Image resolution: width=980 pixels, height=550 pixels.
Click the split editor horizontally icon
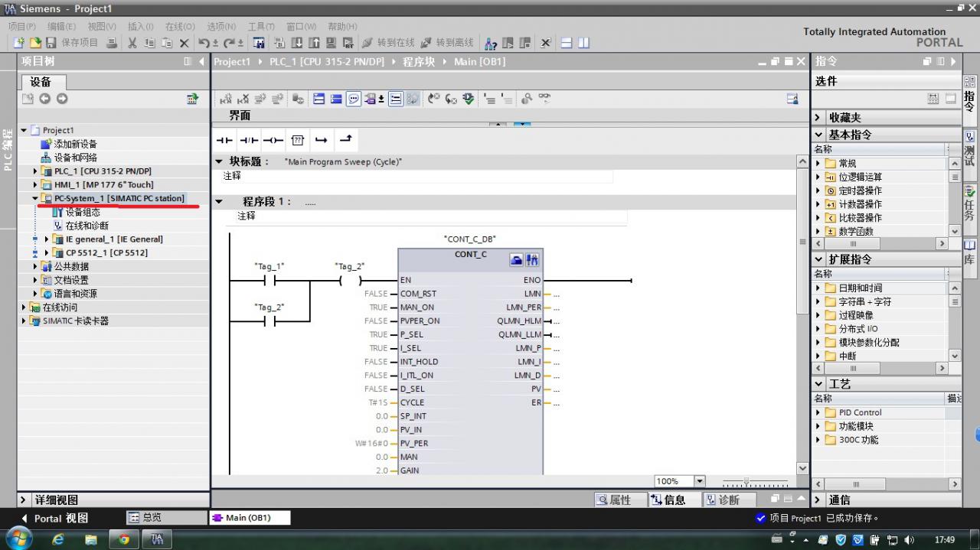click(567, 43)
